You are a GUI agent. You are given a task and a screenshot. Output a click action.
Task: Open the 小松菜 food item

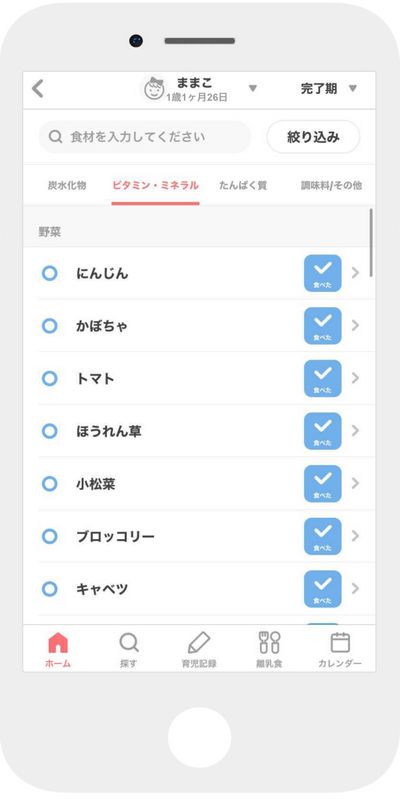point(199,484)
